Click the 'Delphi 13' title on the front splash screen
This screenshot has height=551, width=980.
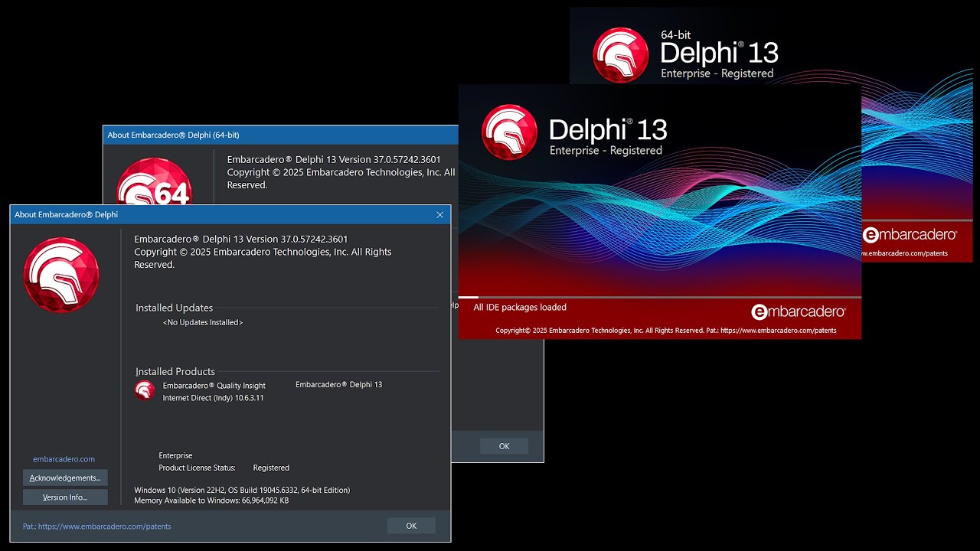[608, 129]
